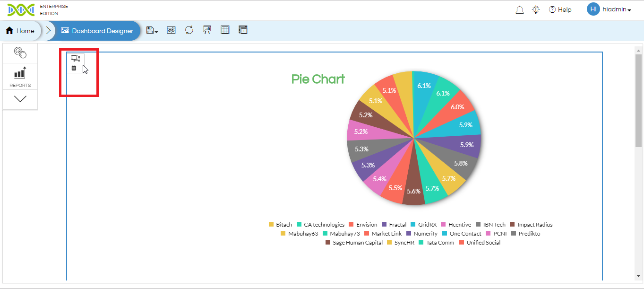Toggle Unified Social legend entry
This screenshot has height=289, width=644.
tap(480, 243)
